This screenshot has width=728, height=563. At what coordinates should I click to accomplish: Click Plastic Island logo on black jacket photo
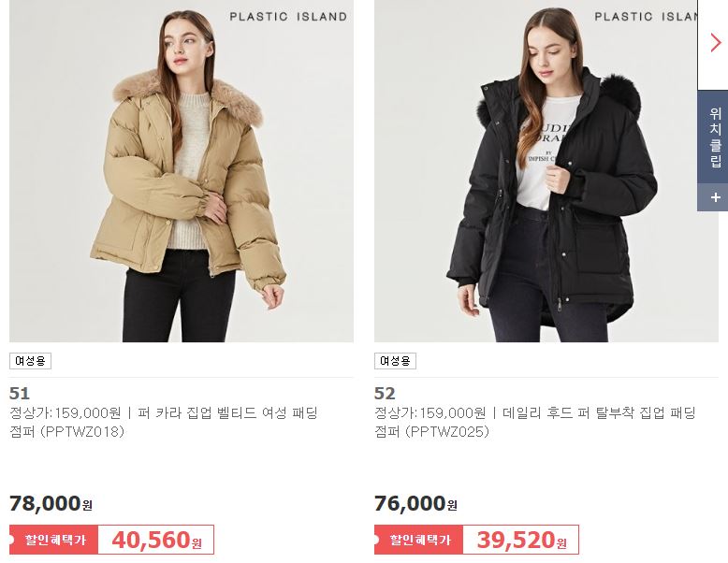tap(646, 17)
